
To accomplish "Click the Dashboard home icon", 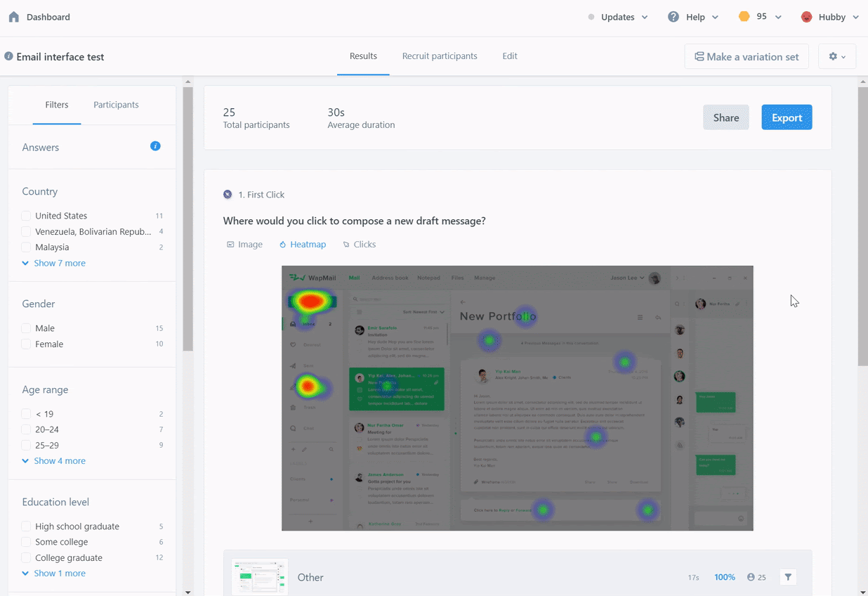I will [x=14, y=17].
